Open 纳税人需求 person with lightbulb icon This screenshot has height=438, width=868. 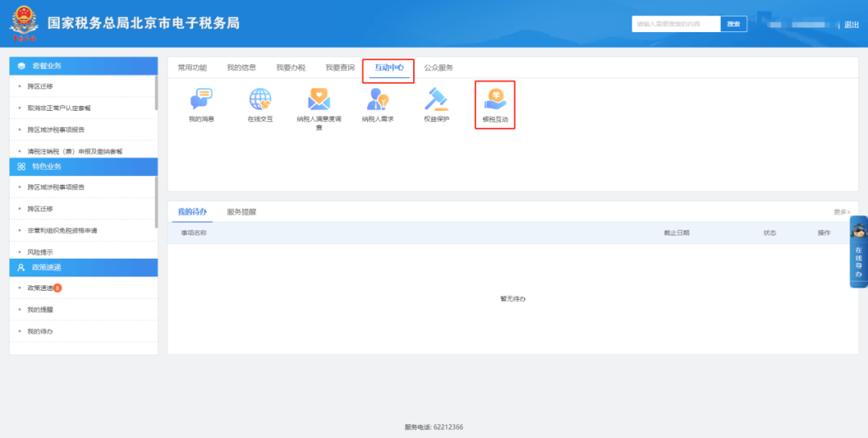[378, 99]
